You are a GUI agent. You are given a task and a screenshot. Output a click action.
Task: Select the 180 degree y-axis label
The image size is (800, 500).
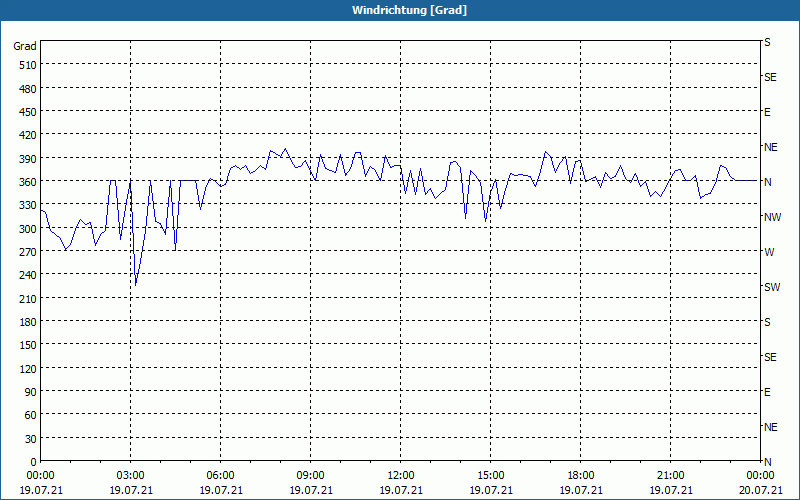(28, 322)
